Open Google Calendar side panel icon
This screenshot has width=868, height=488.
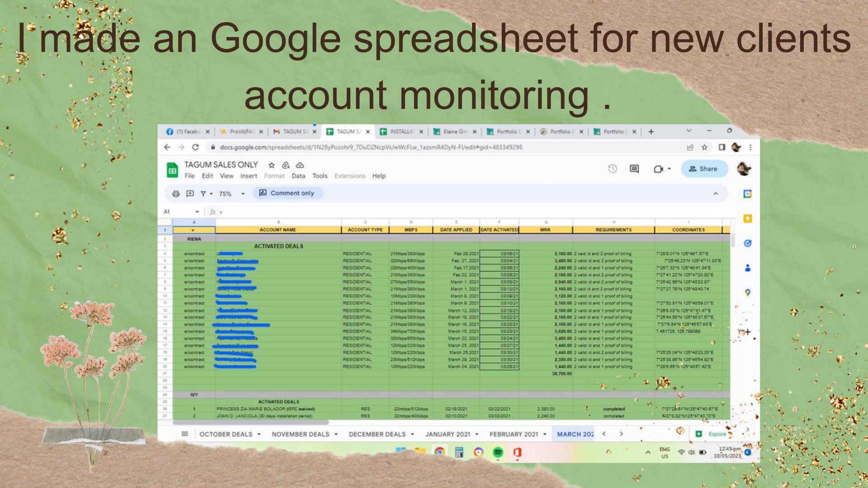click(x=748, y=194)
